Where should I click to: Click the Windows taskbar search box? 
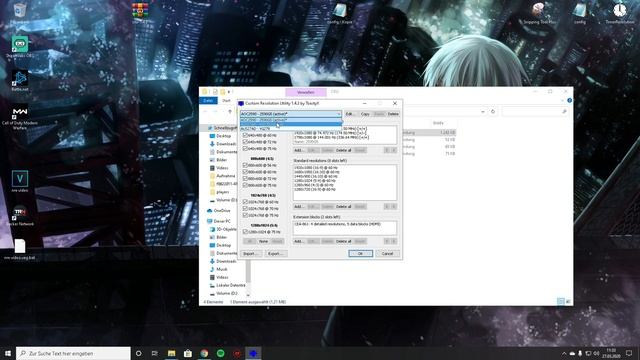click(73, 353)
